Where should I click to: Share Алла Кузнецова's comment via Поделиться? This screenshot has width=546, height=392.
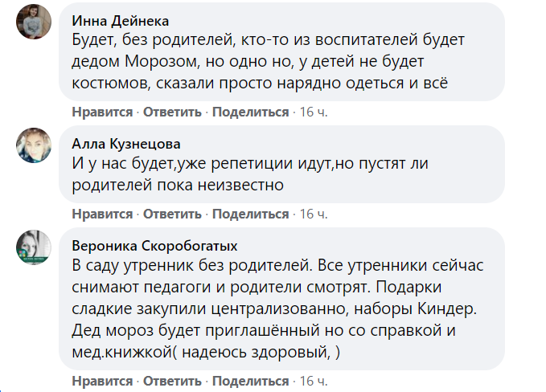251,214
